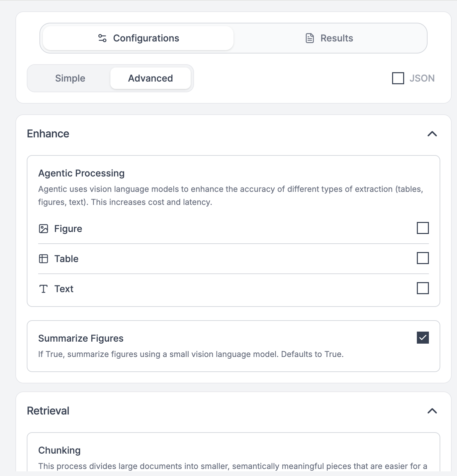
Task: Uncheck the Summarize Figures checkbox
Action: tap(423, 338)
